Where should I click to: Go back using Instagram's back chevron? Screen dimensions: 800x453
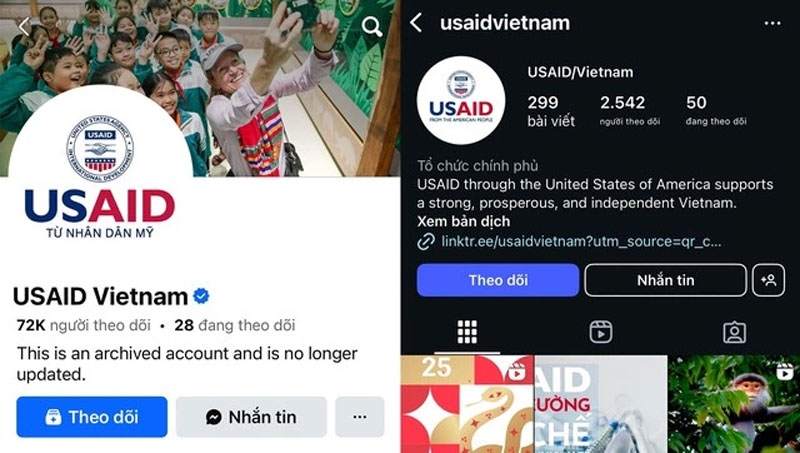click(416, 23)
